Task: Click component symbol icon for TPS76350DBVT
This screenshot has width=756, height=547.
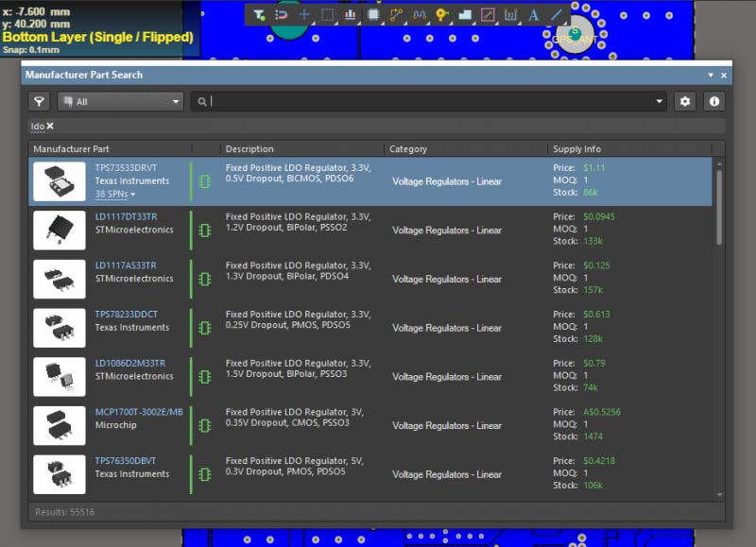Action: pyautogui.click(x=205, y=474)
